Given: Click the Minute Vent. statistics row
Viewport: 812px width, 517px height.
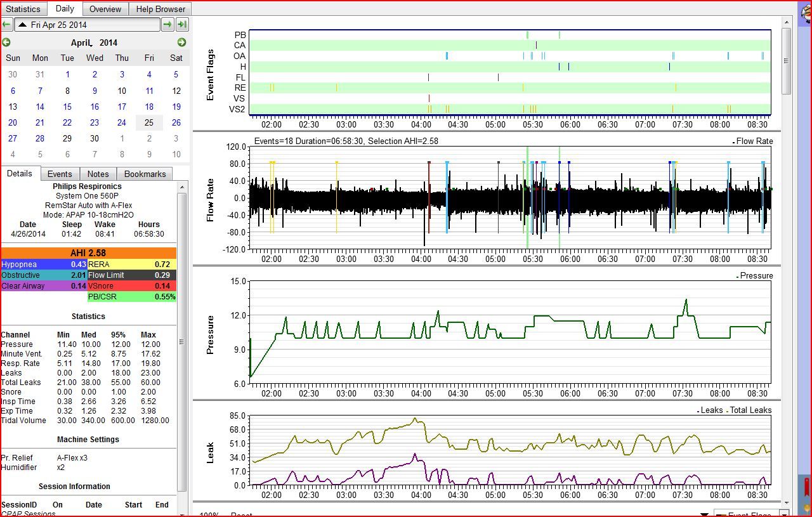Looking at the screenshot, I should pyautogui.click(x=85, y=354).
